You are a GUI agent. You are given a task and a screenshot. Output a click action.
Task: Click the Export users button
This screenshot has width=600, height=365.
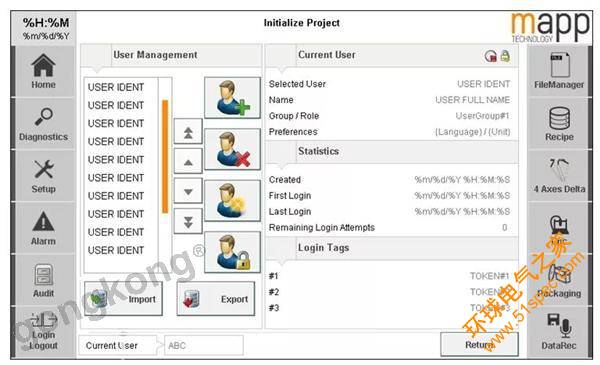coord(216,299)
